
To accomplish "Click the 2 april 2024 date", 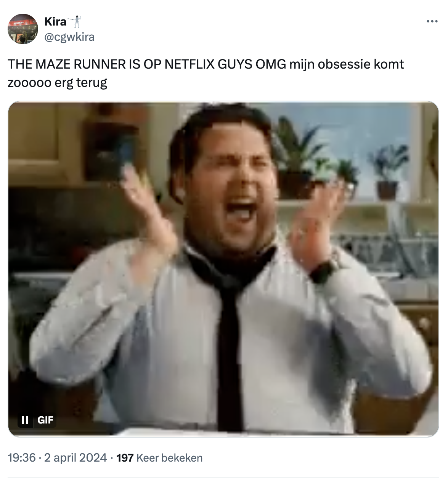I will tap(75, 457).
